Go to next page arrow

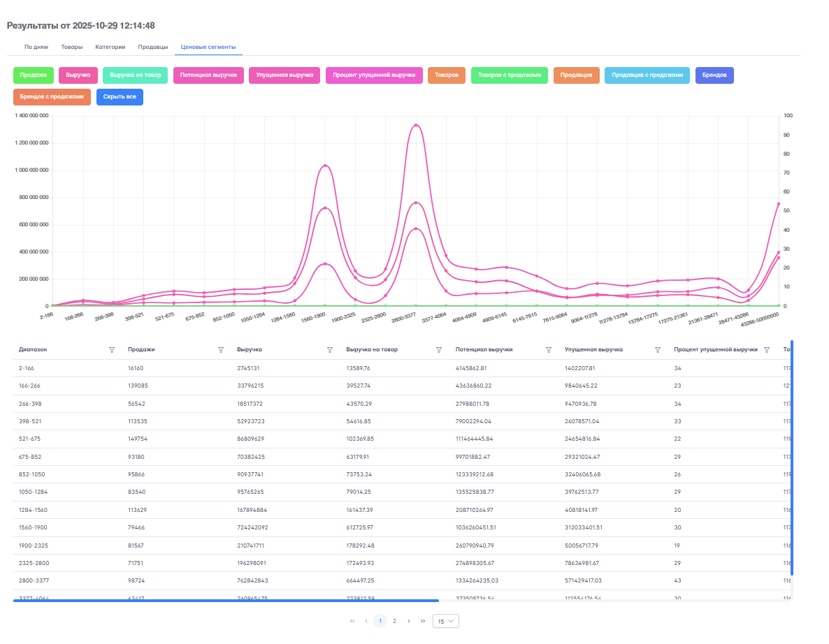click(x=408, y=621)
